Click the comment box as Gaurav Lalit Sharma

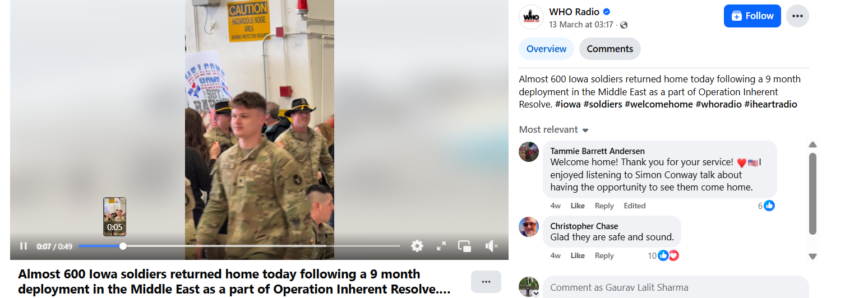[x=676, y=287]
